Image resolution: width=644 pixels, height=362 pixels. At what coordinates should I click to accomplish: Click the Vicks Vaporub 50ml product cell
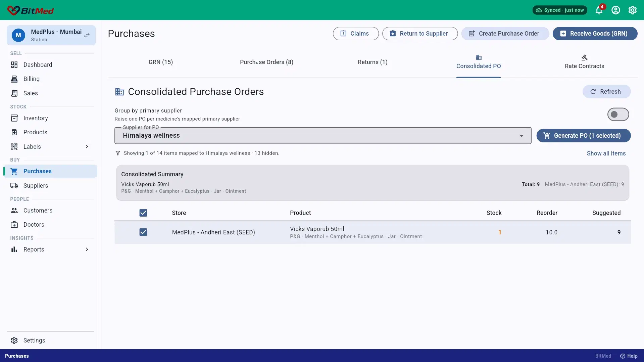[x=356, y=232]
